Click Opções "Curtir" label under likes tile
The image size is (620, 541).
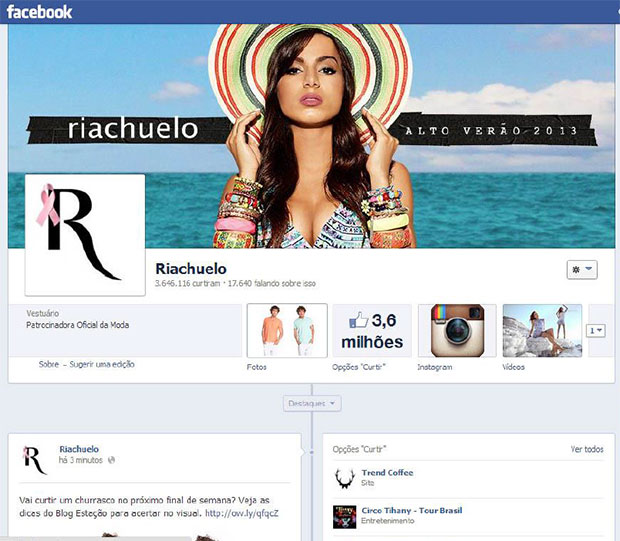pos(359,367)
